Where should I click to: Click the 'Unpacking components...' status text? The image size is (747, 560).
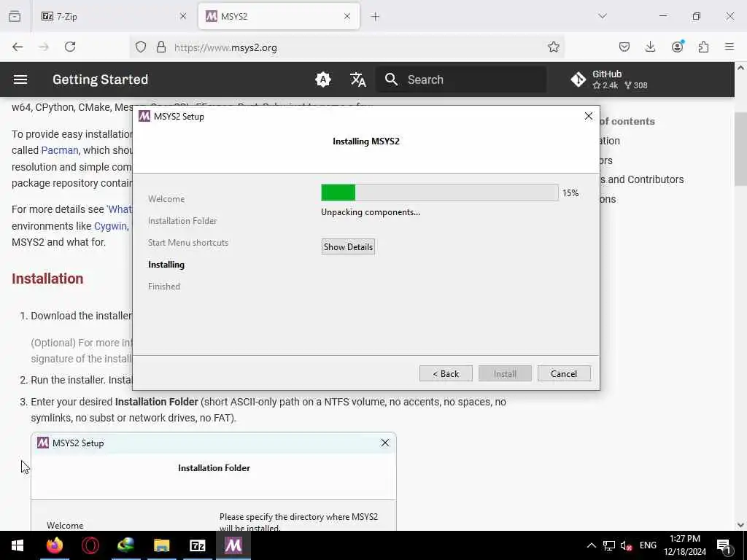(371, 212)
